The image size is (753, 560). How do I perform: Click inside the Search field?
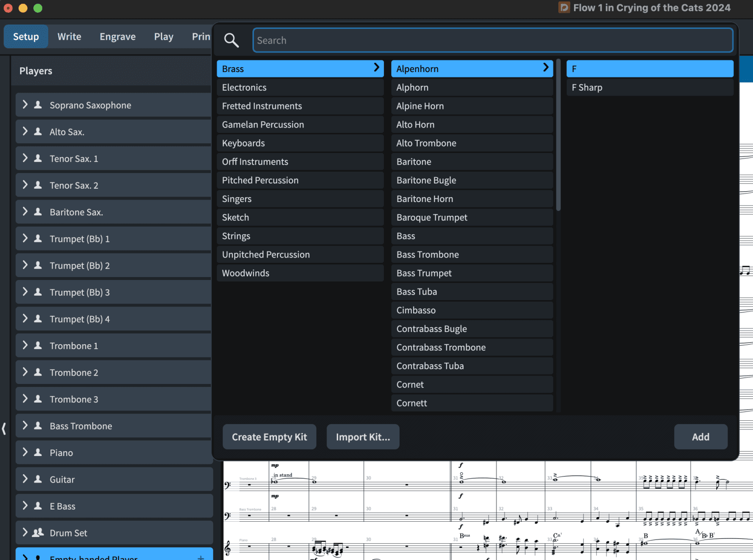490,40
